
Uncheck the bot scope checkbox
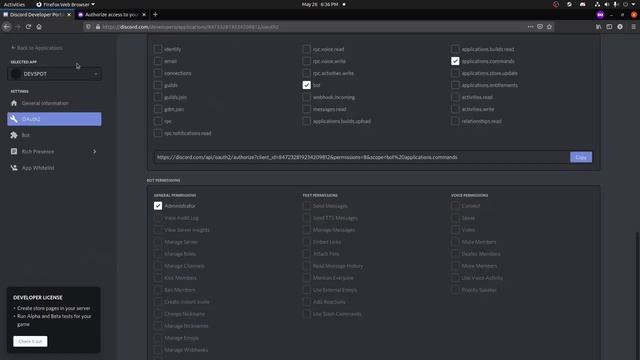307,85
